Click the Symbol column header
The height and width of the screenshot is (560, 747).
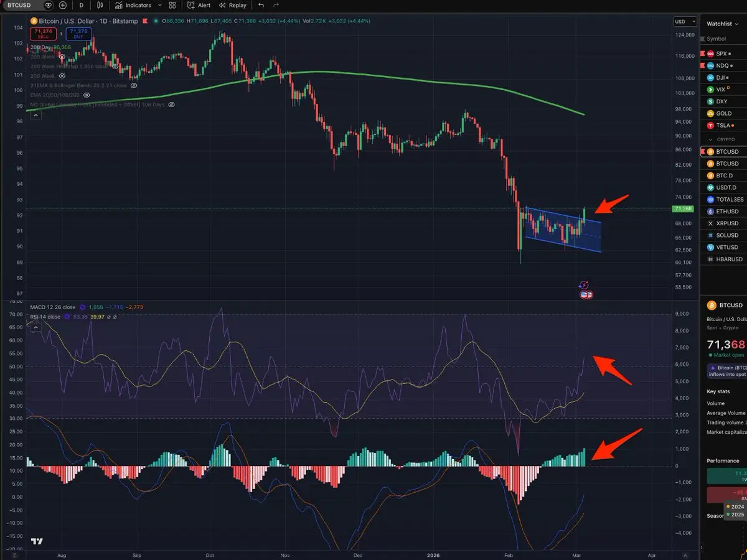tap(716, 39)
